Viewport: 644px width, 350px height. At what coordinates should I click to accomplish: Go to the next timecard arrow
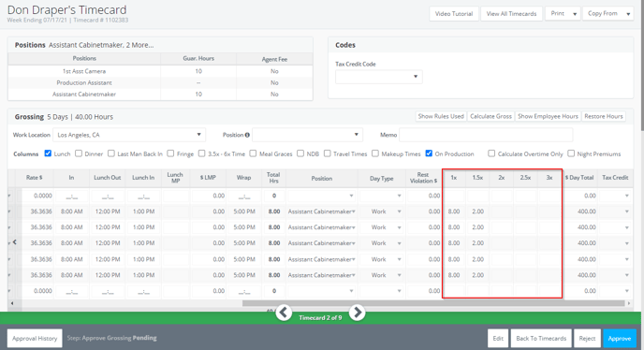[357, 313]
